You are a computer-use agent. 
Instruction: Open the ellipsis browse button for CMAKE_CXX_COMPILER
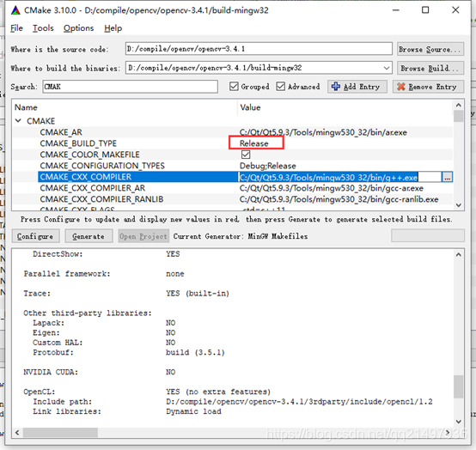(447, 177)
